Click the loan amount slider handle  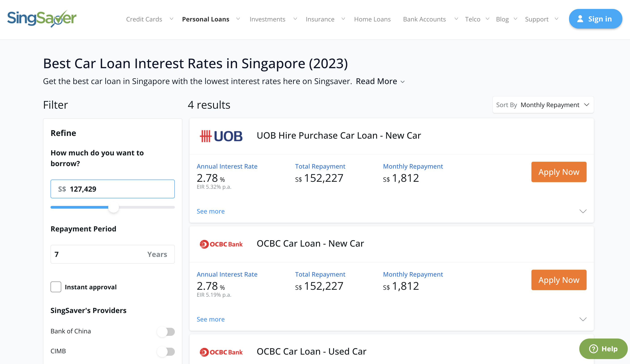pos(113,207)
